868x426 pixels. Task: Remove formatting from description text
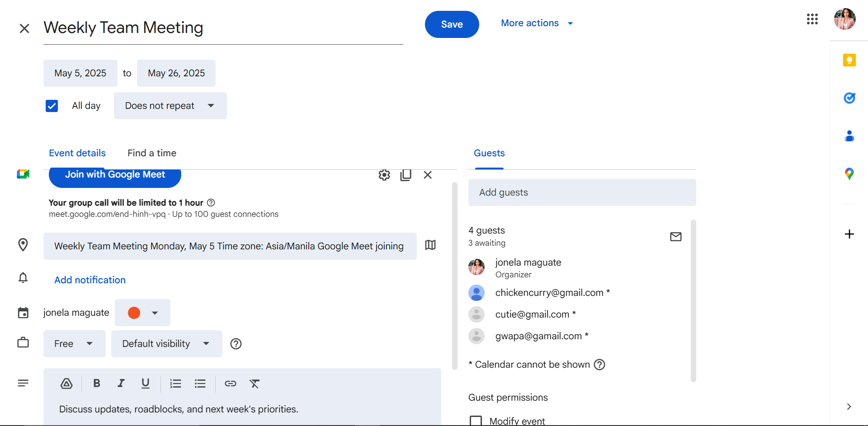tap(255, 384)
